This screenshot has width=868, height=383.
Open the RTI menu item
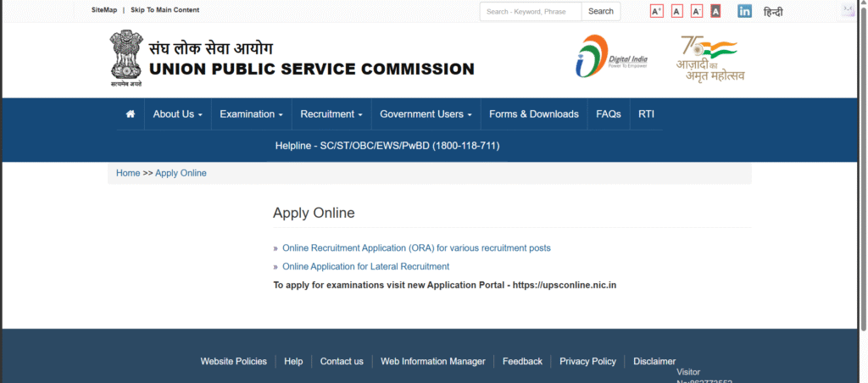click(x=646, y=114)
